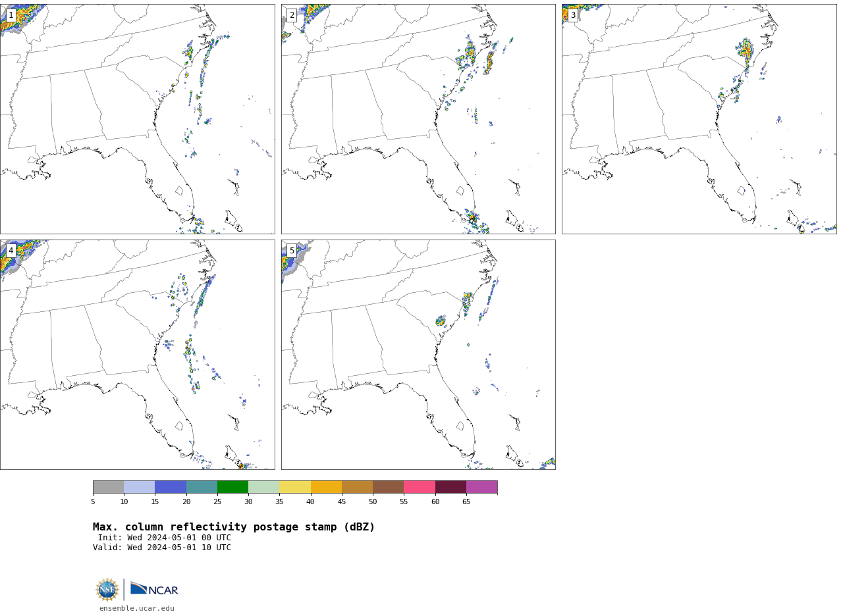Image resolution: width=843 pixels, height=616 pixels.
Task: Click the dark green 25-30 dBZ swatch
Action: 232,487
